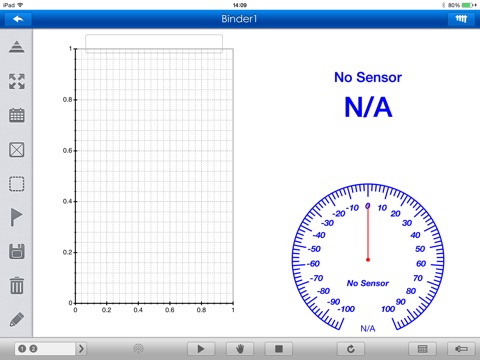480x360 pixels.
Task: Tap the hand manual sampling button
Action: pyautogui.click(x=240, y=349)
